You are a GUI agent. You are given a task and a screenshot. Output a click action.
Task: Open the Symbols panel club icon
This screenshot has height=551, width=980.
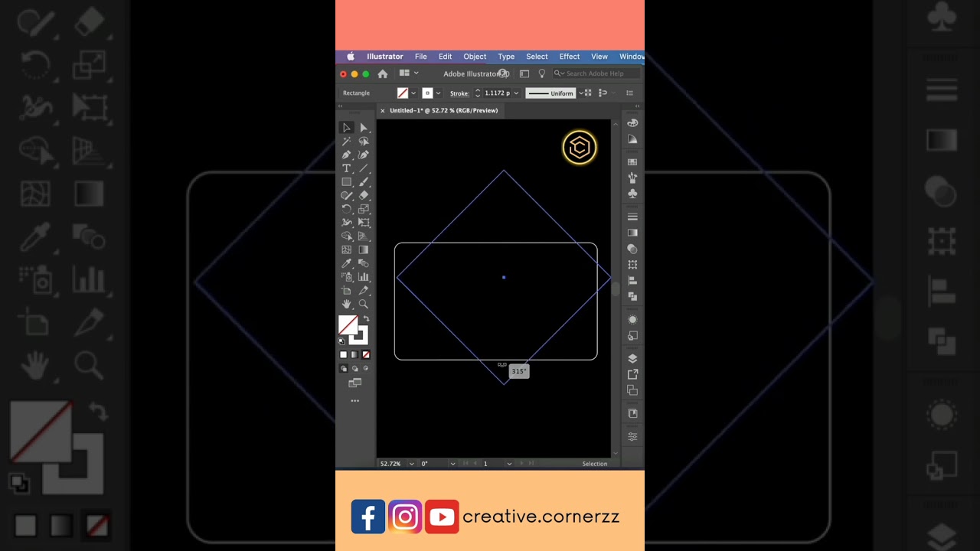pyautogui.click(x=632, y=194)
